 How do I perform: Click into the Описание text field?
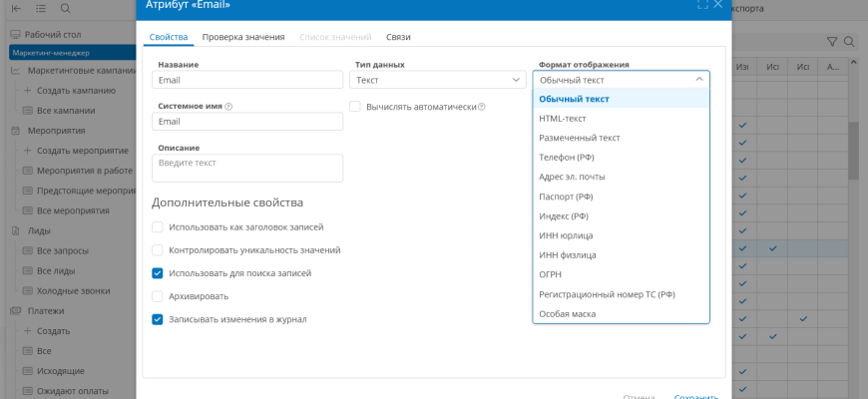247,168
